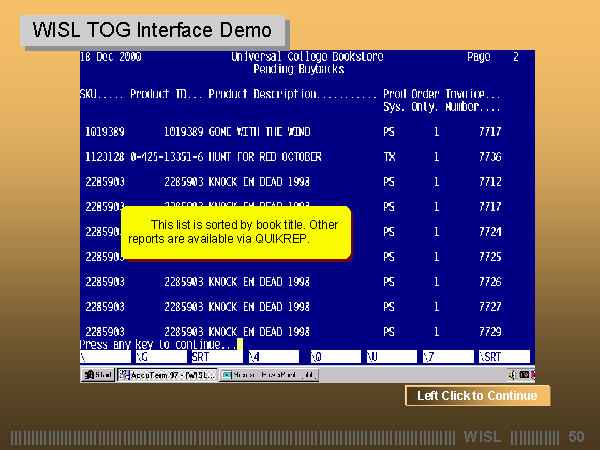Viewport: 600px width, 450px height.
Task: Select the GONE WITH THE WIND row
Action: click(x=300, y=131)
